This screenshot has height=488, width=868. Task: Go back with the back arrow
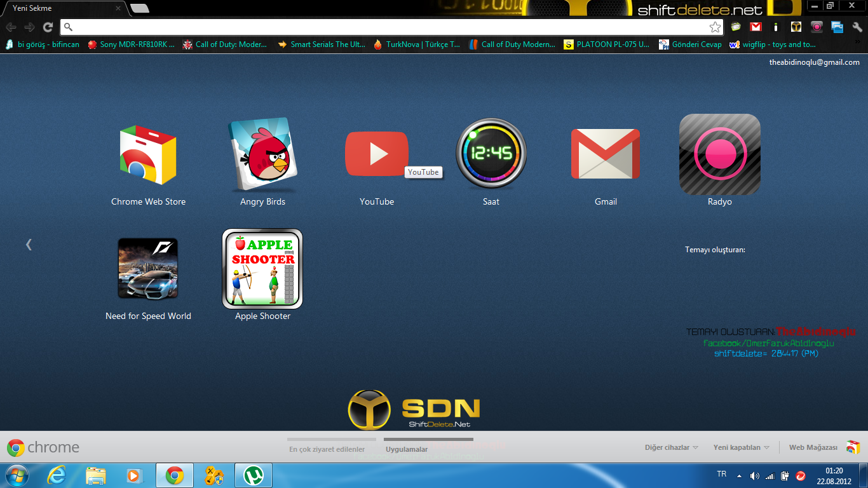click(11, 27)
